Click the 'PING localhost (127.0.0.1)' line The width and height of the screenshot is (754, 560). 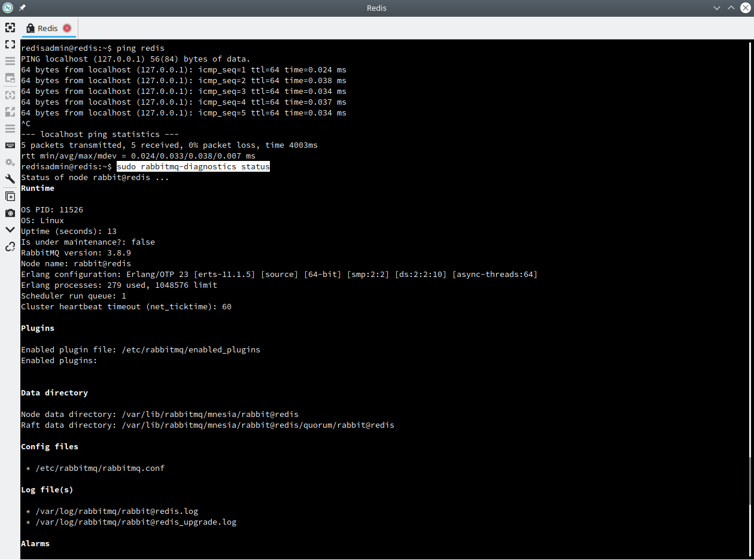click(x=136, y=59)
